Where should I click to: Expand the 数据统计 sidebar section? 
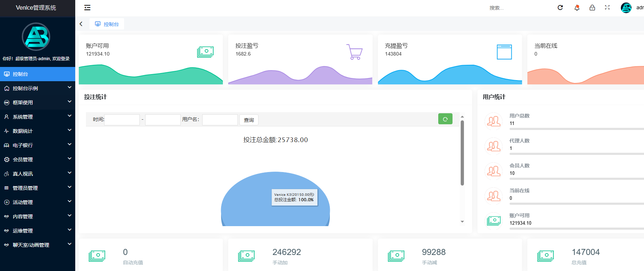(37, 131)
